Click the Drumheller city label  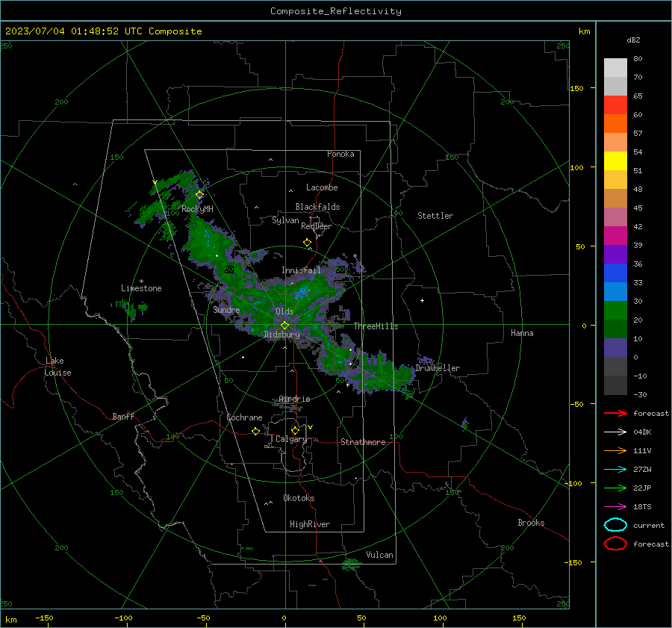click(438, 368)
